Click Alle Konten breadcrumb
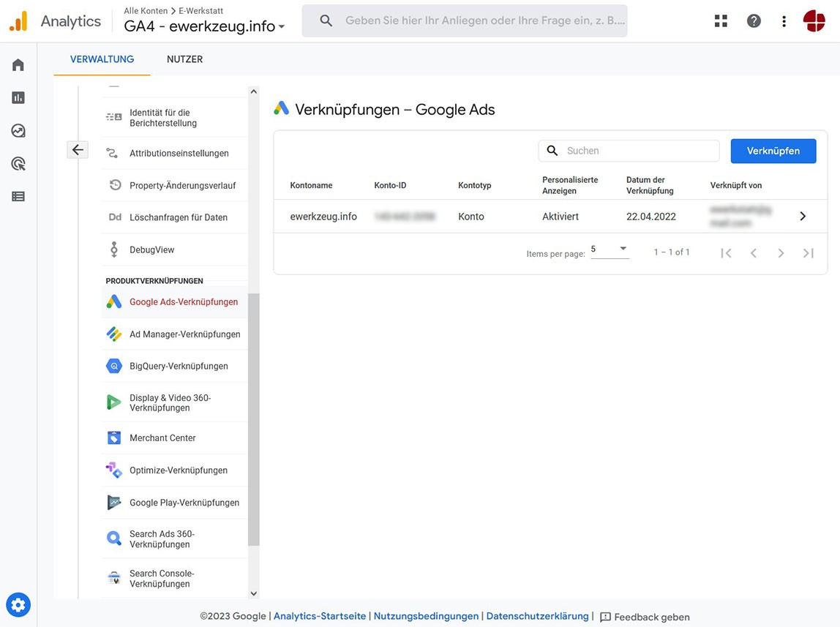 (146, 11)
